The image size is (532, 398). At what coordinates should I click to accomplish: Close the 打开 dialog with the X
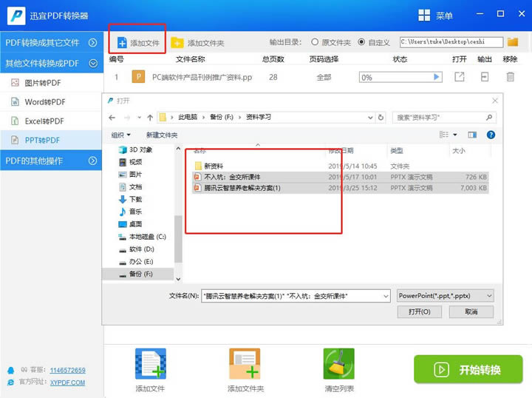[x=495, y=101]
